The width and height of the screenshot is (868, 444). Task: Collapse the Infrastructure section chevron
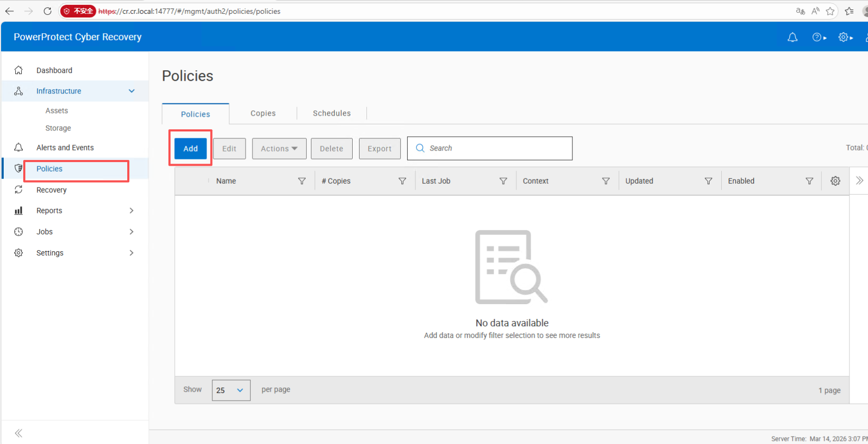click(131, 91)
